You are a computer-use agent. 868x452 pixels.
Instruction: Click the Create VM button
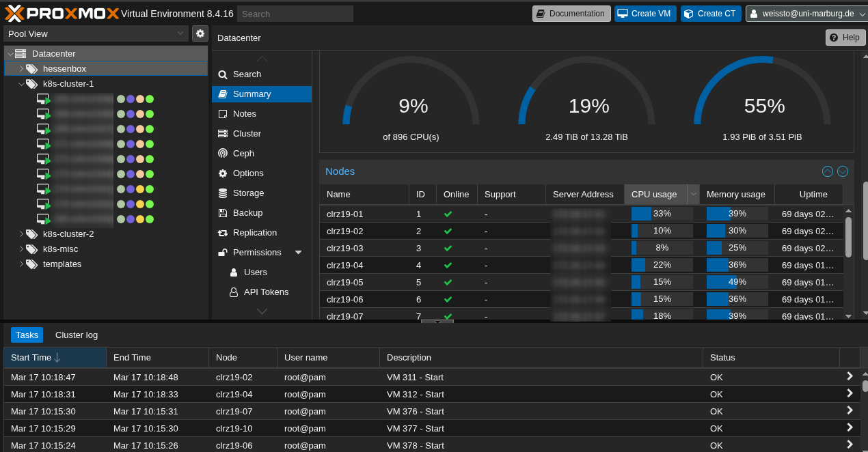click(x=645, y=14)
